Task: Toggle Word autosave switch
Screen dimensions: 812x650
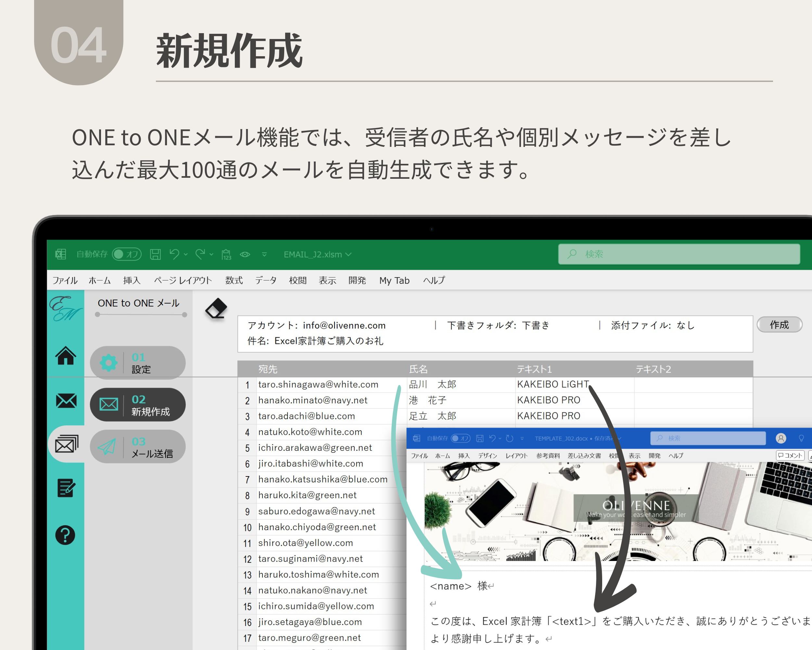Action: coord(461,438)
